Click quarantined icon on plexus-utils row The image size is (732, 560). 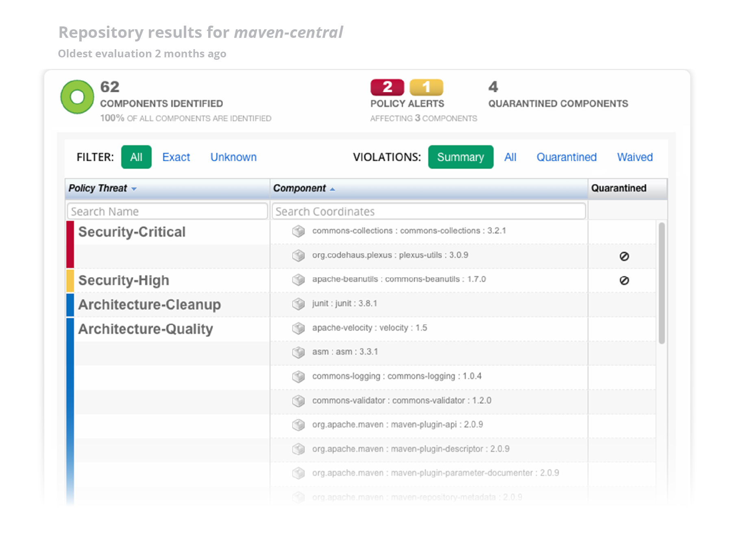pos(624,256)
